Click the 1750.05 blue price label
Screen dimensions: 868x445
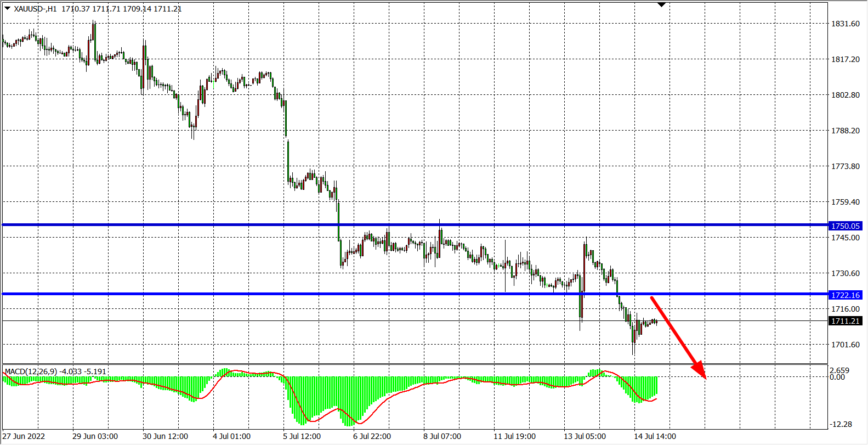point(845,226)
